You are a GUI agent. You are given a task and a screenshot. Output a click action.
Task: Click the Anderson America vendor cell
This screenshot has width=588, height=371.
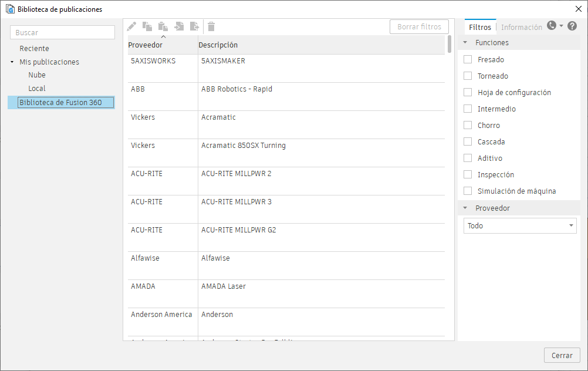point(163,322)
